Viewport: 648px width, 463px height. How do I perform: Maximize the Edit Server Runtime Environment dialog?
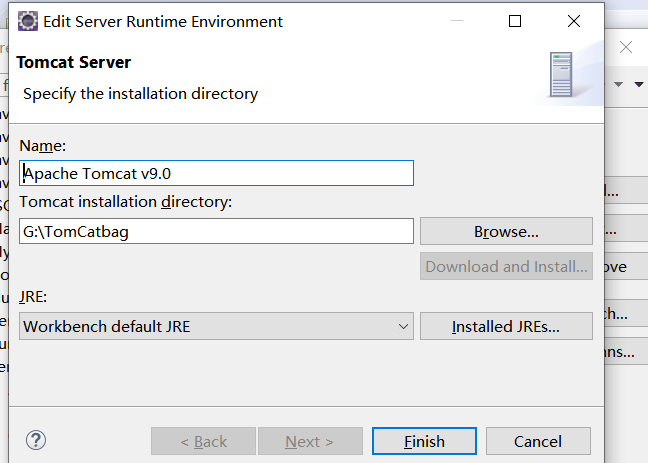[x=515, y=21]
